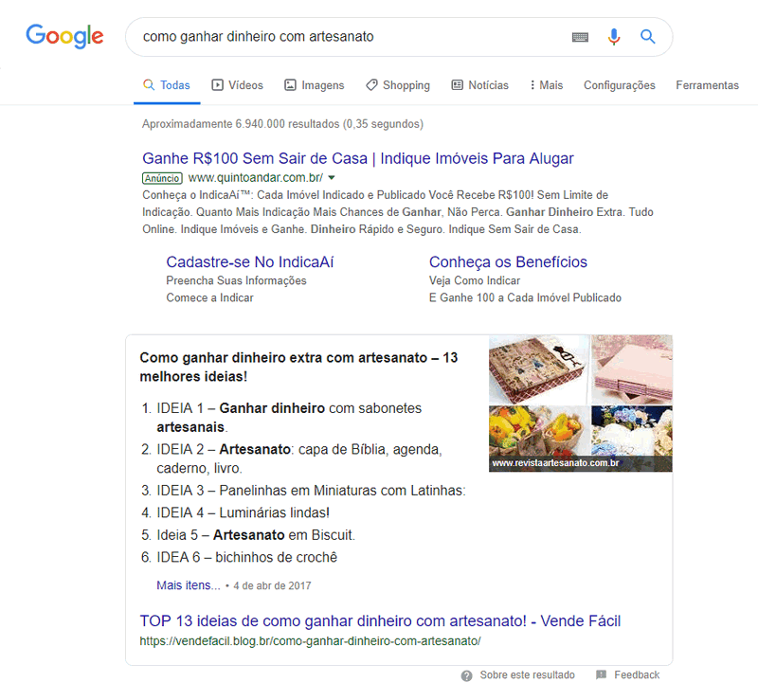Click the question mark icon beside Sobre este resultado
Screen dimensions: 758x700
click(x=466, y=675)
